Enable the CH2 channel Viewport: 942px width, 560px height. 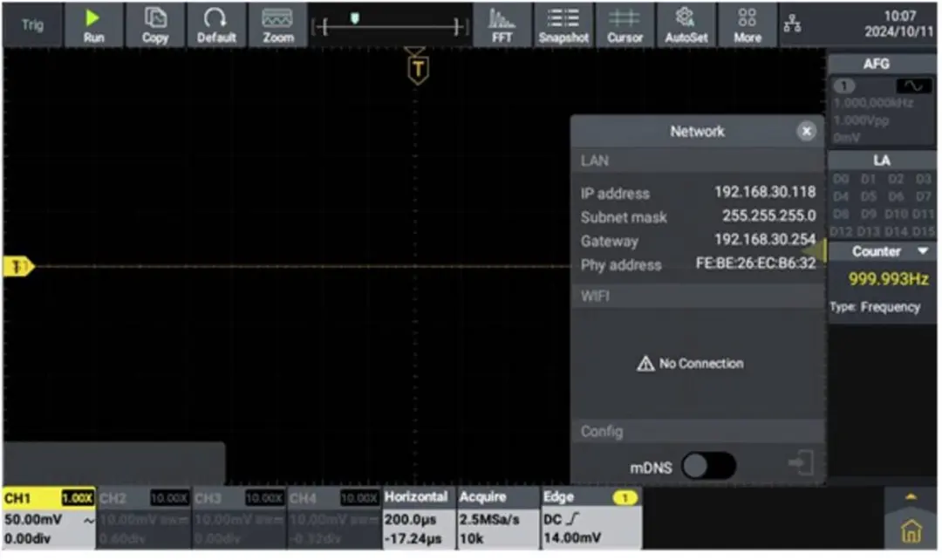click(144, 518)
